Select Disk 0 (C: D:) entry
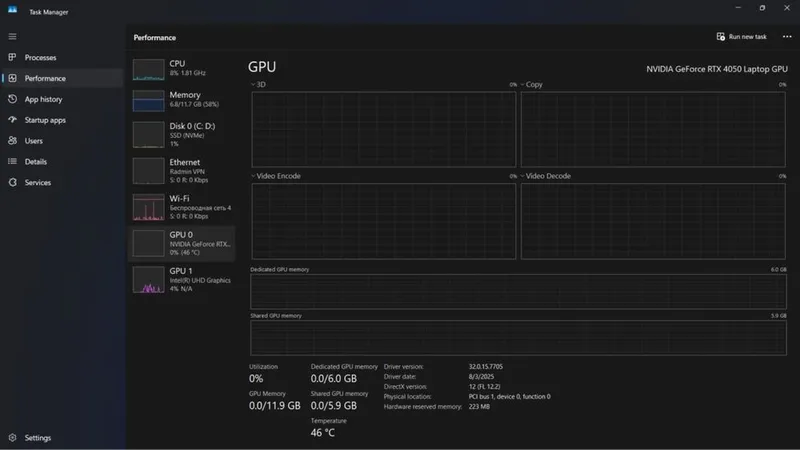 (181, 135)
